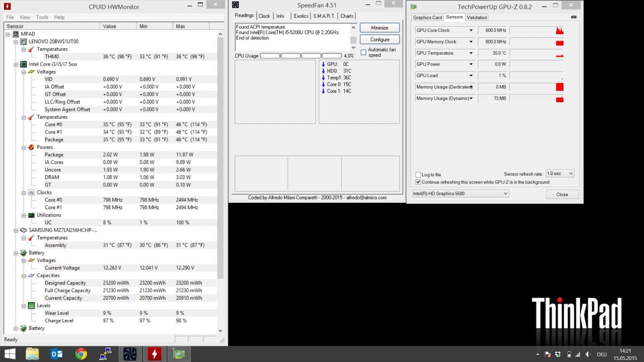Click the Memory Usage (Dynamic) history graph
Screen dimensions: 644x362
[x=537, y=98]
